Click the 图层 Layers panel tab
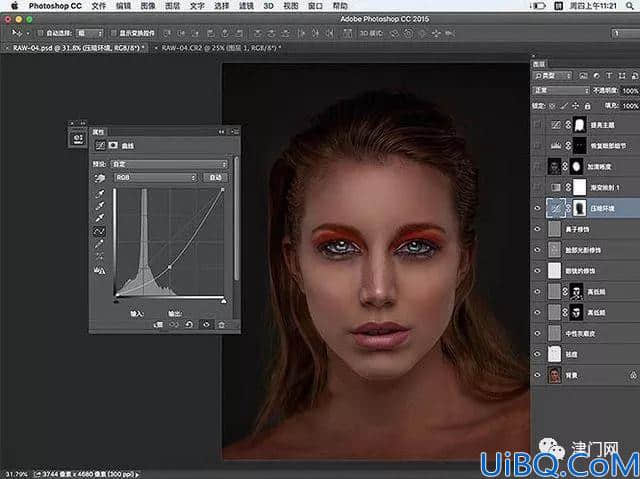The width and height of the screenshot is (640, 479). [539, 64]
